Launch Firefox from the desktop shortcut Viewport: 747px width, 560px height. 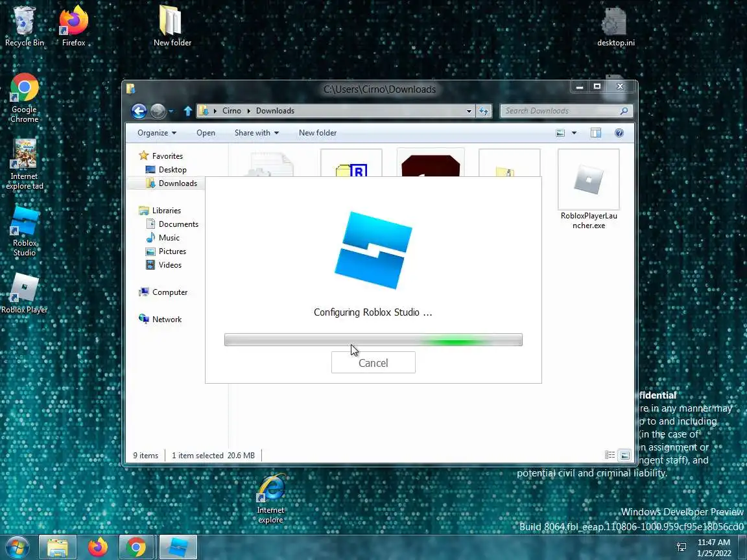pyautogui.click(x=73, y=27)
